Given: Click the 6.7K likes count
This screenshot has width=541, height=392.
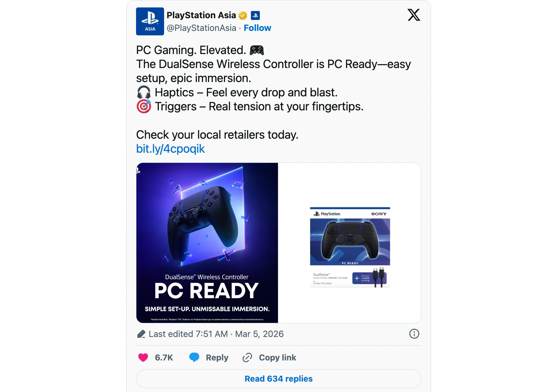Looking at the screenshot, I should tap(164, 357).
